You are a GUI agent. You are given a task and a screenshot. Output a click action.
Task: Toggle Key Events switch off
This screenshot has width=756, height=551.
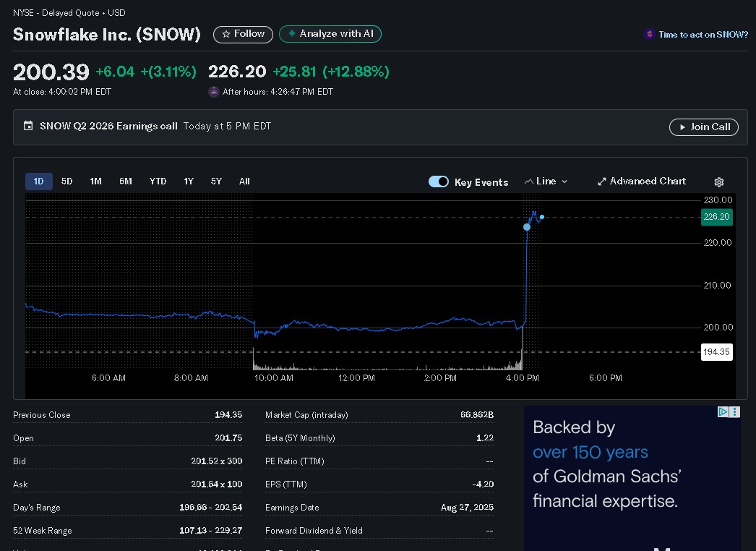click(438, 181)
